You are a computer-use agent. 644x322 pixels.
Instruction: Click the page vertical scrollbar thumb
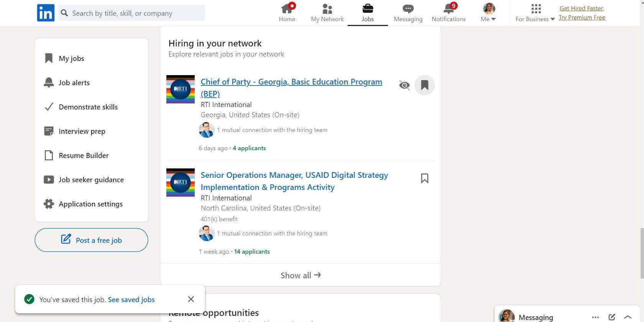point(642,253)
